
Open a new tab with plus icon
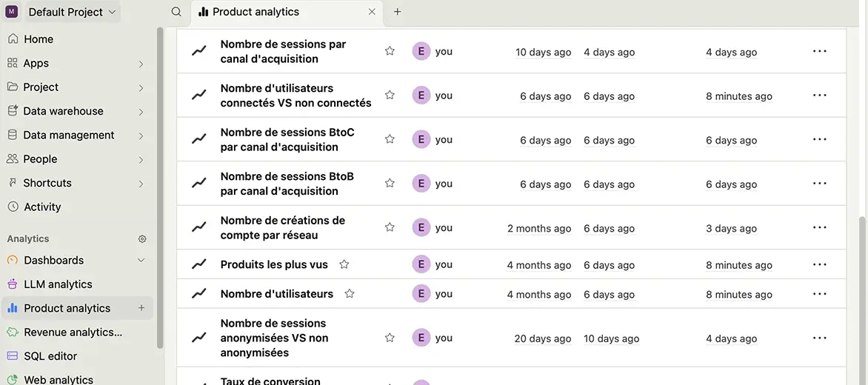pos(398,12)
